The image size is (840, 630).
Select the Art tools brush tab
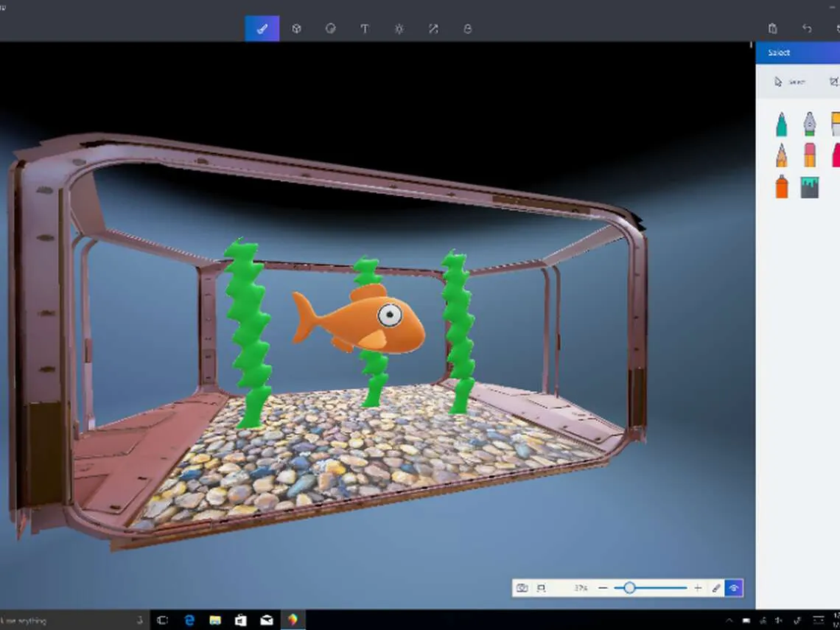262,29
